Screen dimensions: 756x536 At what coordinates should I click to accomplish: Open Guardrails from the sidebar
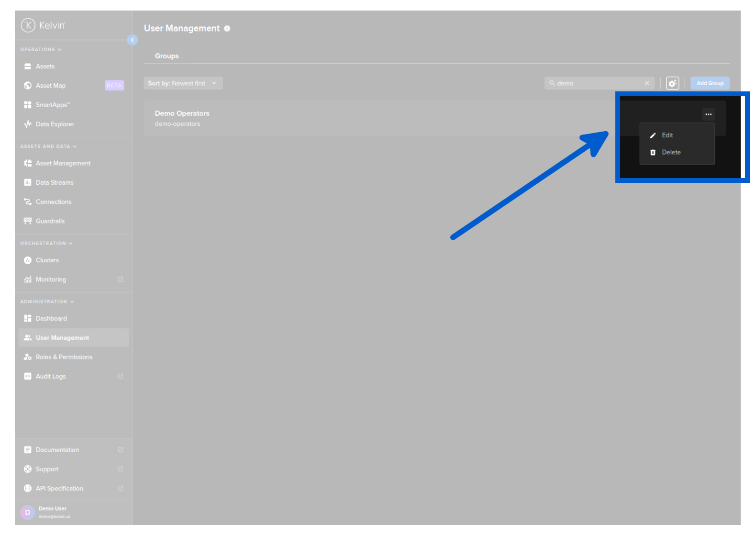tap(50, 221)
